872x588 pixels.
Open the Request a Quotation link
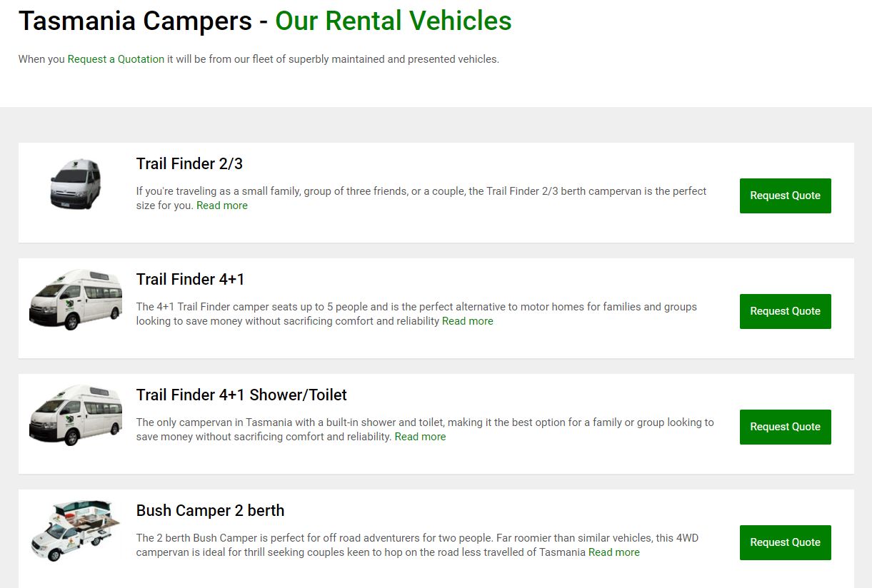tap(116, 59)
